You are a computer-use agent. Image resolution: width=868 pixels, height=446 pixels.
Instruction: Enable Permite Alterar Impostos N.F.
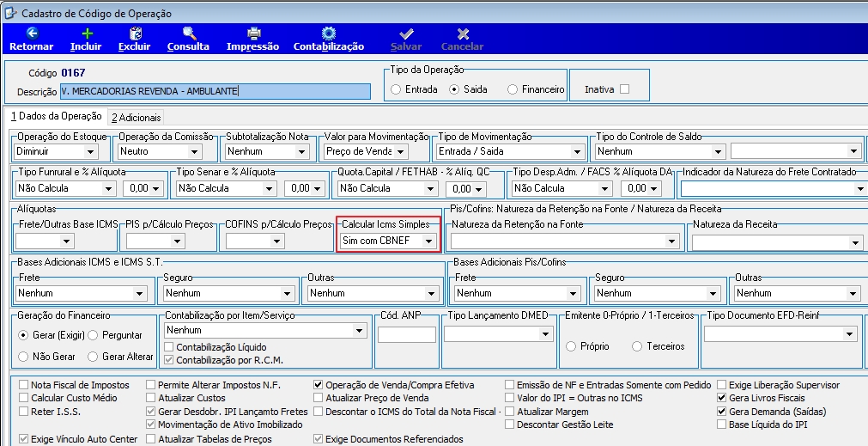tap(151, 385)
